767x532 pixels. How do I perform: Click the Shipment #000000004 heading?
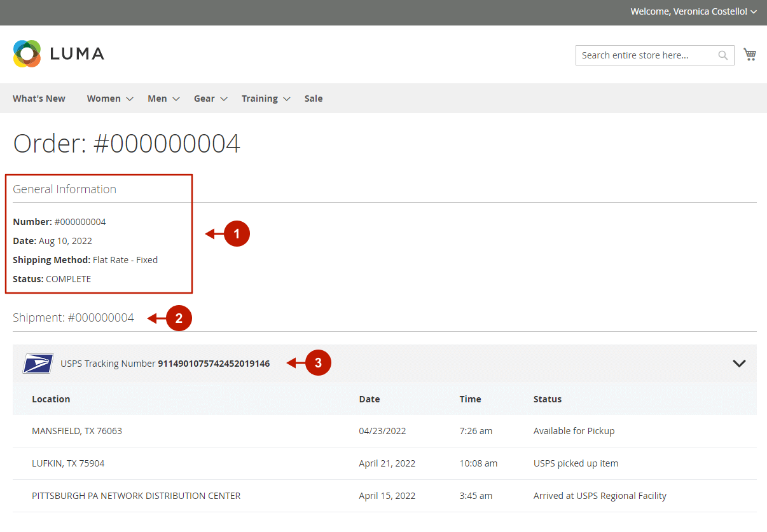pyautogui.click(x=73, y=318)
